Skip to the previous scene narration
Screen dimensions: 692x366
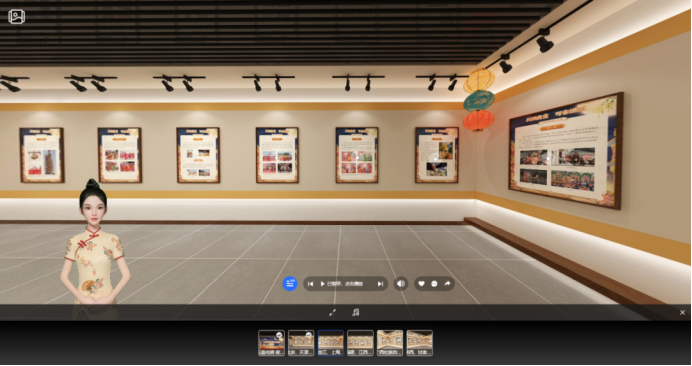pos(310,284)
